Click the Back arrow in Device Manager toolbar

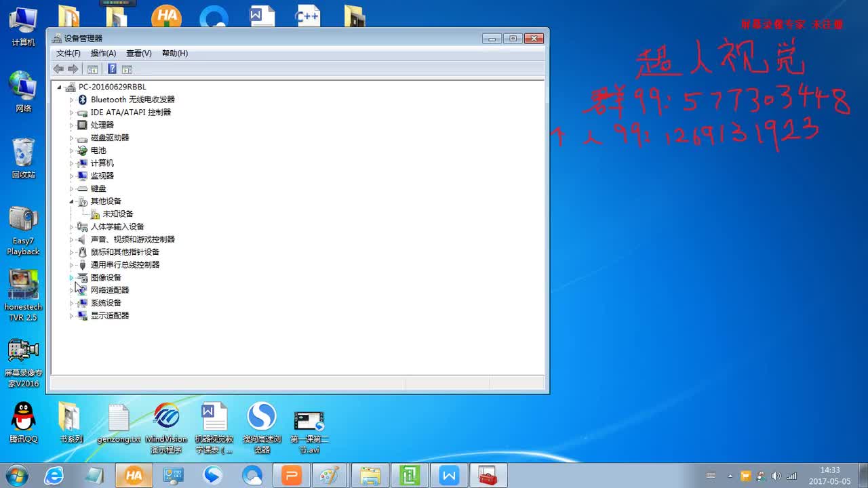(58, 69)
